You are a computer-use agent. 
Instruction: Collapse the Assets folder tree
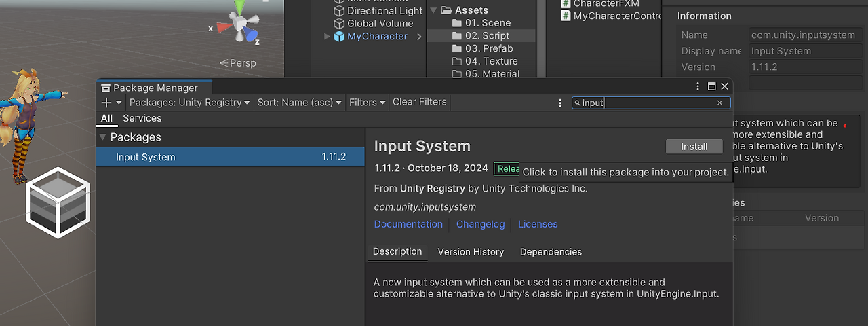434,10
